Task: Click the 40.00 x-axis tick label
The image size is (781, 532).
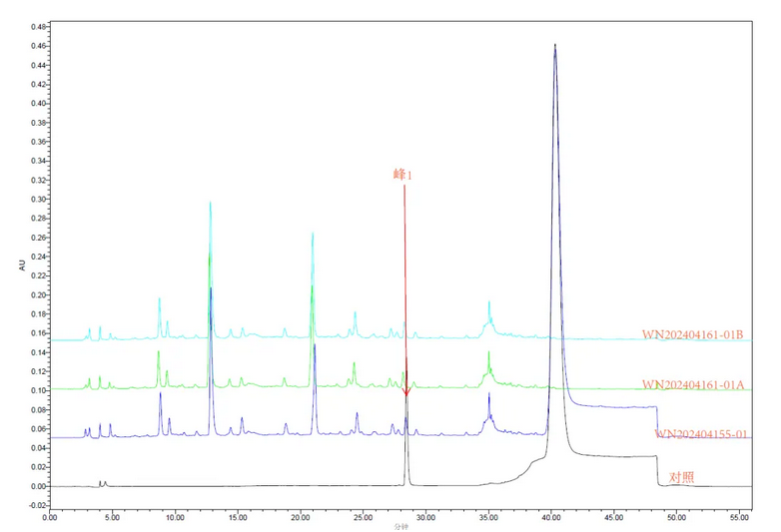Action: [551, 518]
